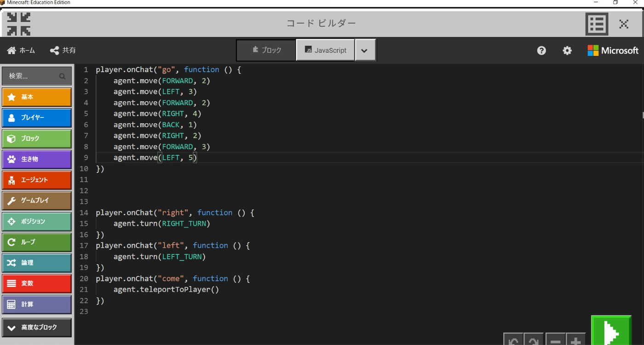
Task: Open the ブロック category in toolbox
Action: pyautogui.click(x=37, y=139)
